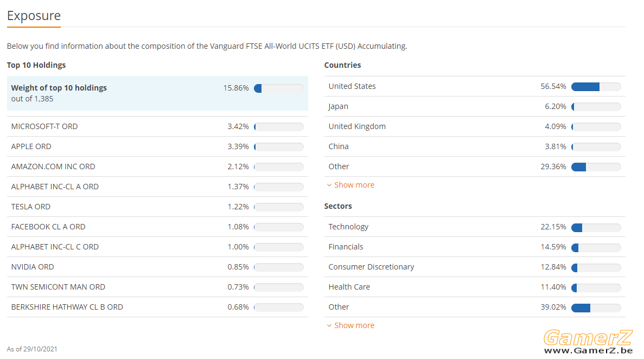Click the United States percentage bar

coord(596,87)
